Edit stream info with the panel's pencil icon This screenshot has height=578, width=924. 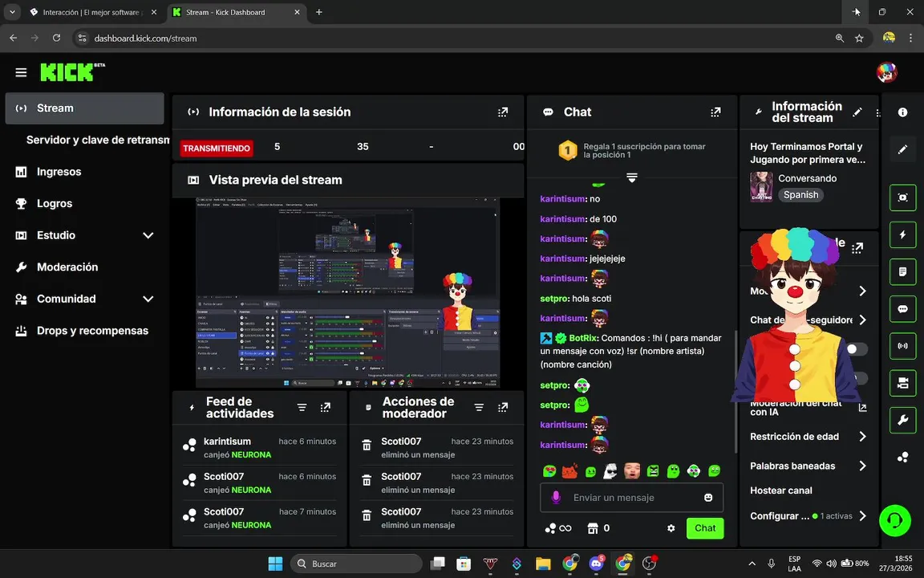click(x=857, y=112)
